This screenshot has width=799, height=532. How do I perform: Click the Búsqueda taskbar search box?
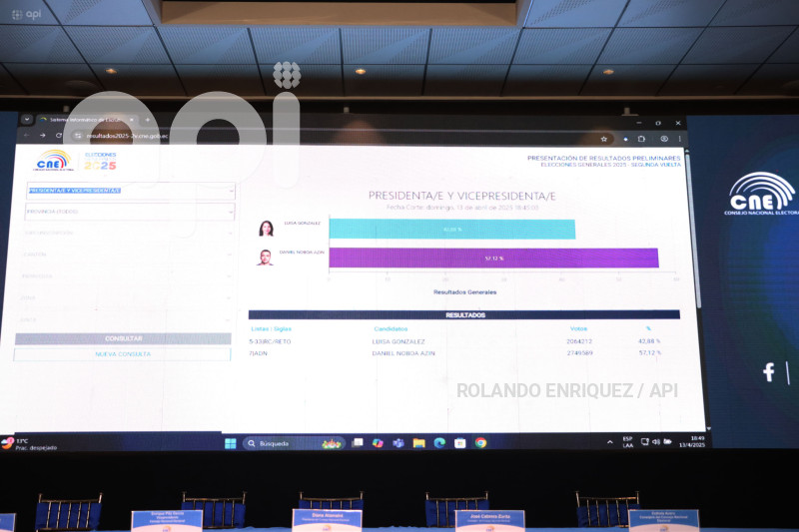tap(294, 443)
